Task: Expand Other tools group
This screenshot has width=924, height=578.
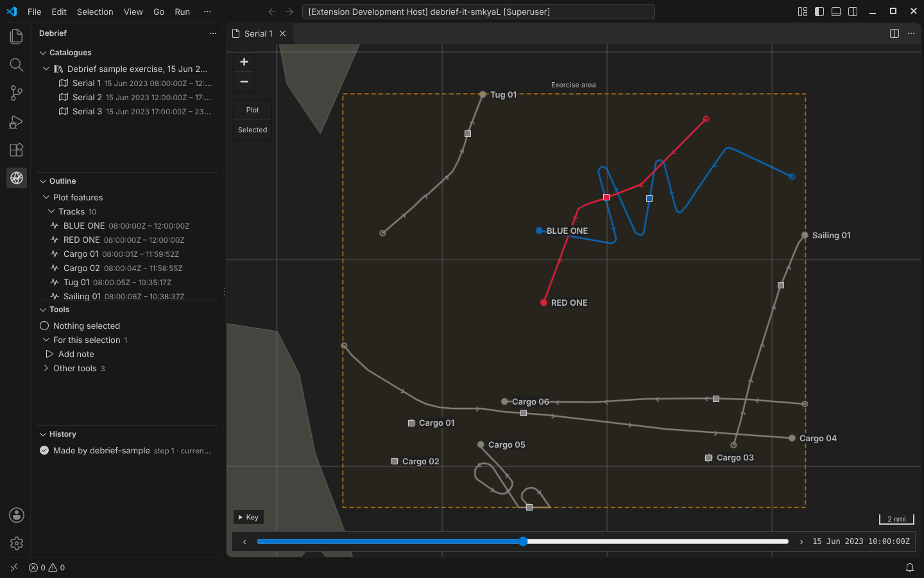Action: point(46,368)
